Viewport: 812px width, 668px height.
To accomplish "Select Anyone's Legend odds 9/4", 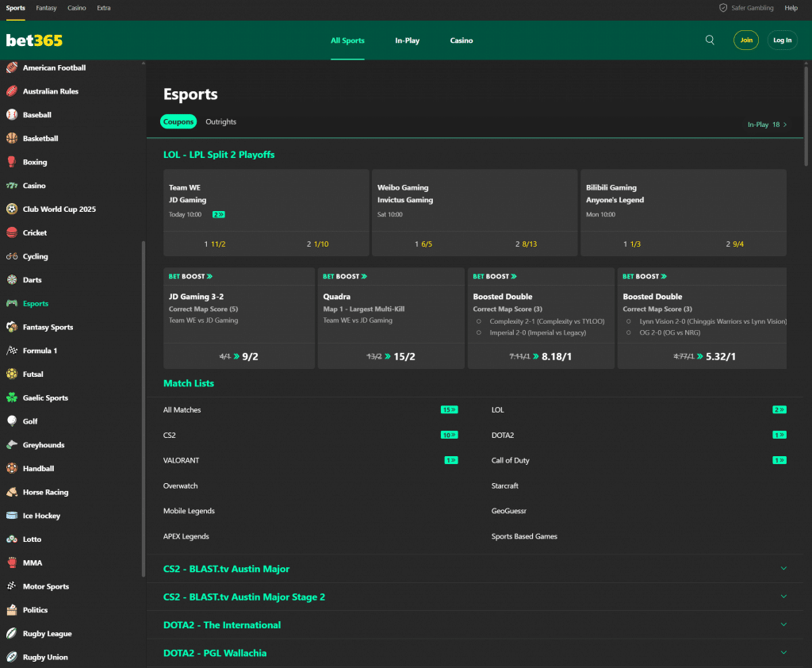I will 735,244.
